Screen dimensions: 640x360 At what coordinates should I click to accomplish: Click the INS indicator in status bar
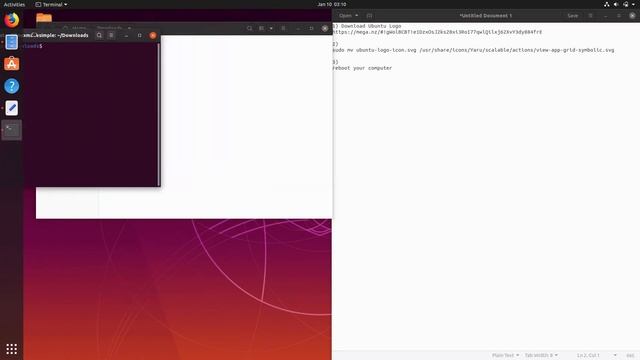(x=630, y=356)
